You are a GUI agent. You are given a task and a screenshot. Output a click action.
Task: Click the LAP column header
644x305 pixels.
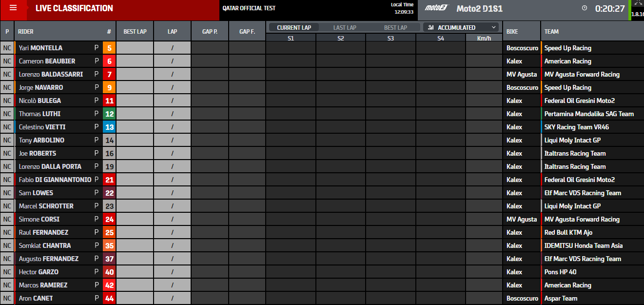[x=172, y=31]
